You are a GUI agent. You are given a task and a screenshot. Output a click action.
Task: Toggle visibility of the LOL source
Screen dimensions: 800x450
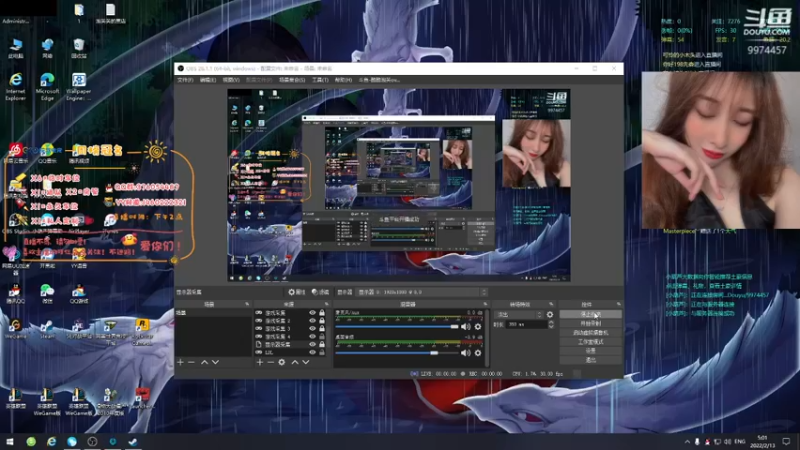pyautogui.click(x=312, y=353)
